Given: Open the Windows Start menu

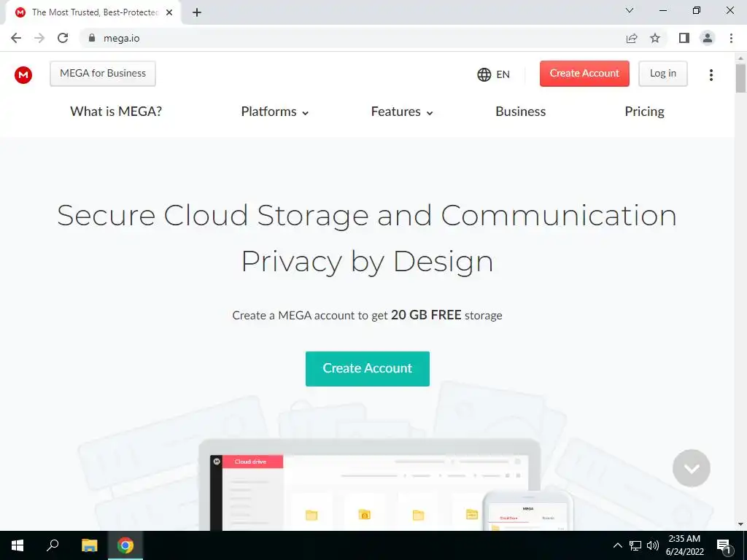Looking at the screenshot, I should coord(18,545).
